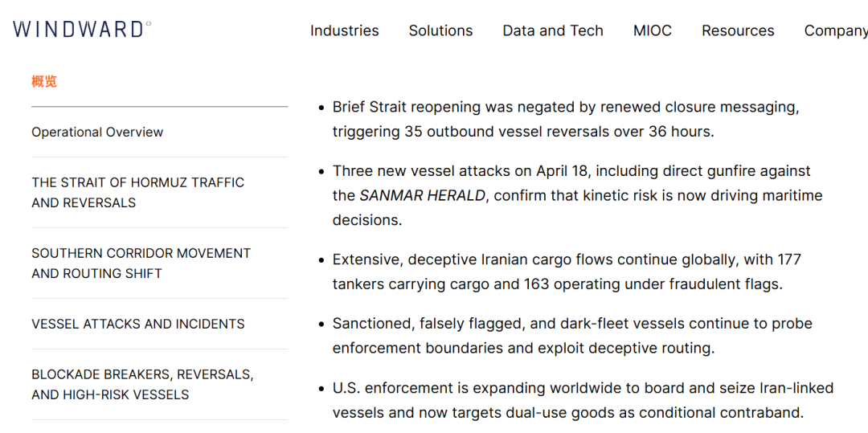The image size is (868, 433).
Task: Jump to the Operational Overview section
Action: [x=97, y=132]
